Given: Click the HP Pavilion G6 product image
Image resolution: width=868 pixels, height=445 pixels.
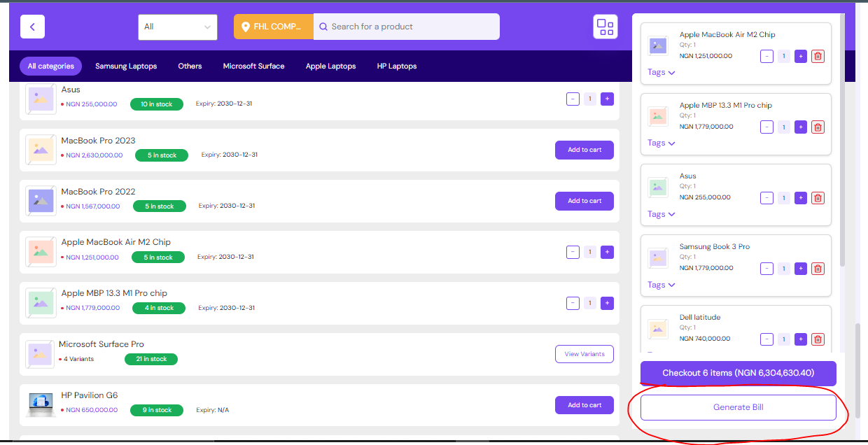Looking at the screenshot, I should coord(41,405).
